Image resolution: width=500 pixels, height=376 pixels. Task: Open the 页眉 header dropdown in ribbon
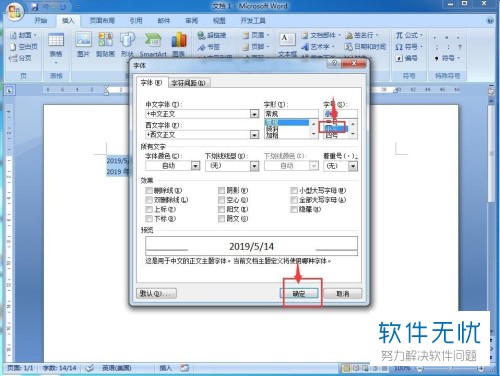(256, 35)
